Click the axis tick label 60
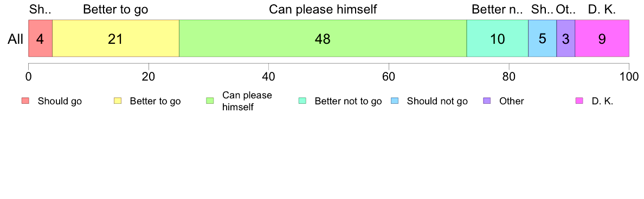 (x=389, y=77)
